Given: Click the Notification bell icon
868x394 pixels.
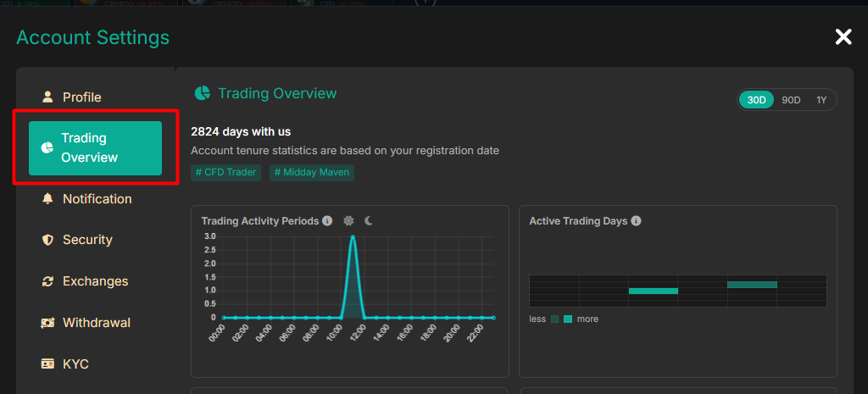Looking at the screenshot, I should click(47, 198).
